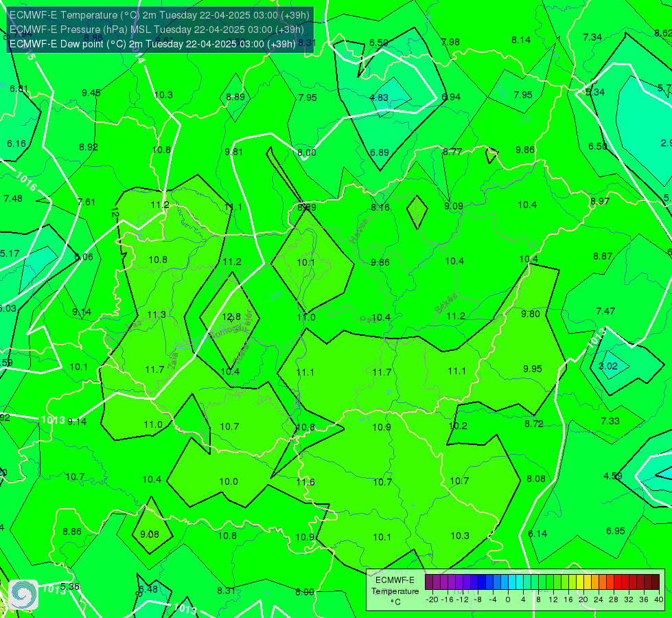Image resolution: width=672 pixels, height=618 pixels.
Task: Click the spiral weather logo icon
Action: coord(23,595)
